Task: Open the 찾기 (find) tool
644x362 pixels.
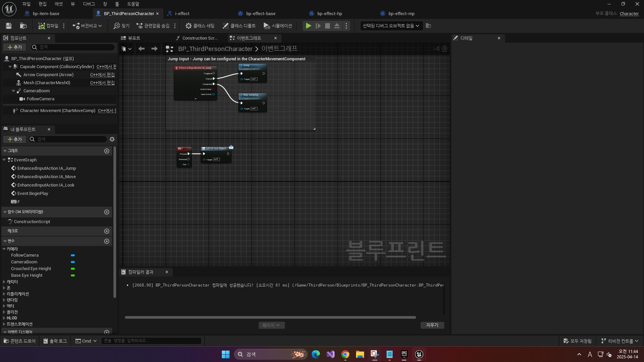Action: pyautogui.click(x=121, y=26)
